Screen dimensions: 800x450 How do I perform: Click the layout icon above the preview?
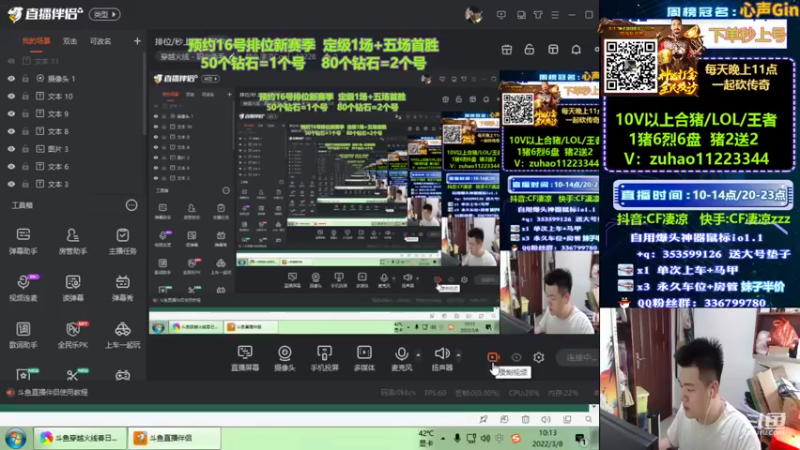click(x=553, y=49)
